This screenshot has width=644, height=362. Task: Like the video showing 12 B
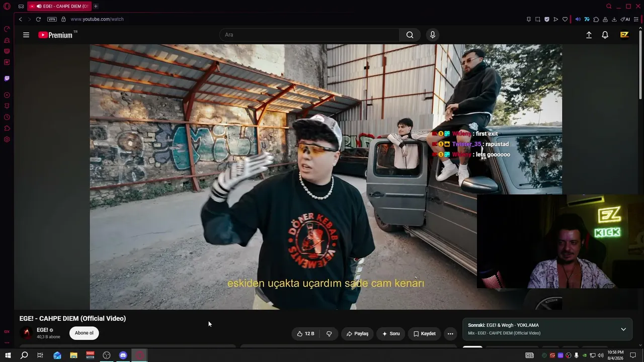coord(305,333)
